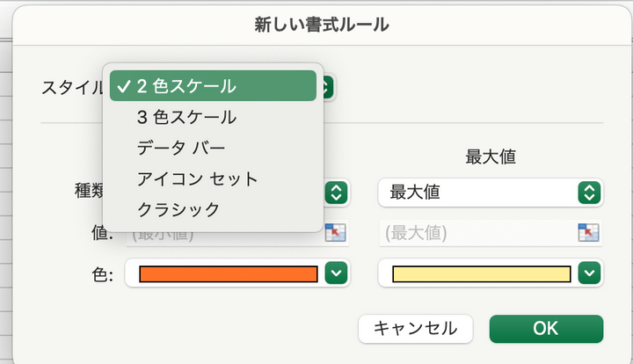The image size is (633, 364).
Task: Choose the クラシック style option
Action: coord(178,209)
